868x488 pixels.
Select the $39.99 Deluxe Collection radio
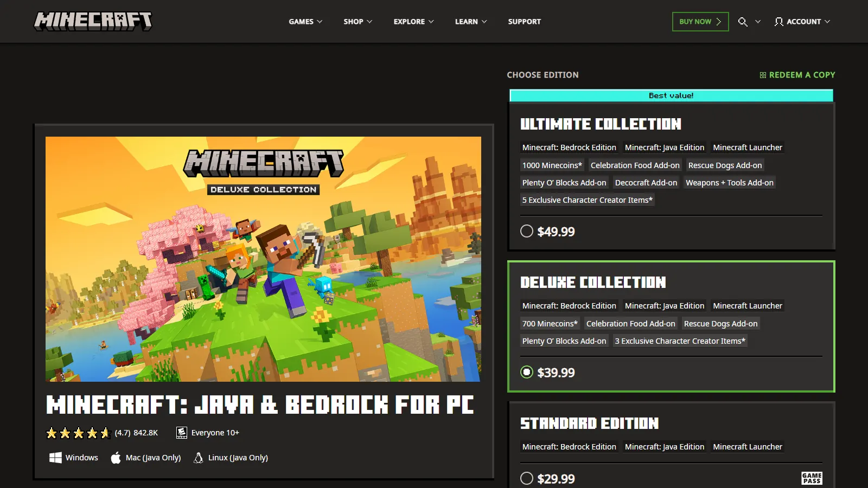[x=527, y=372]
